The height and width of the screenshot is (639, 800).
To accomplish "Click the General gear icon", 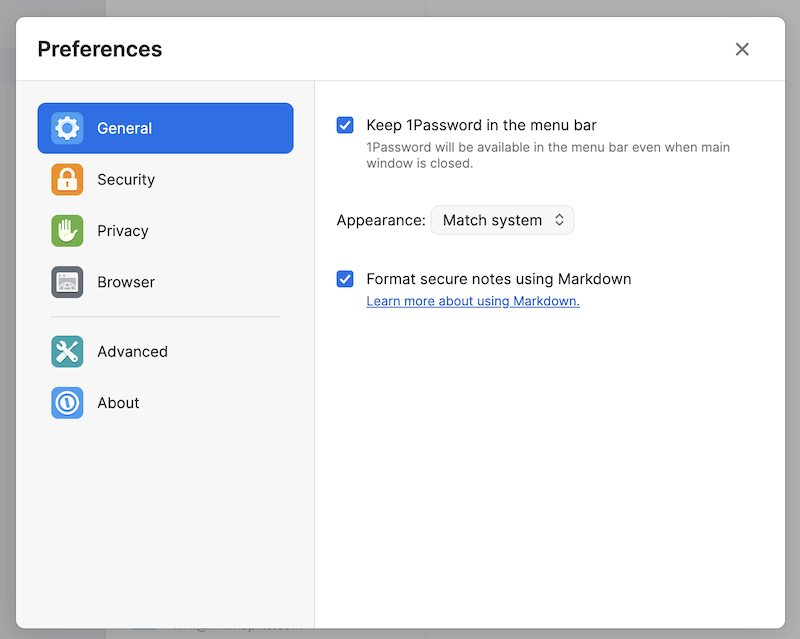I will tap(67, 128).
